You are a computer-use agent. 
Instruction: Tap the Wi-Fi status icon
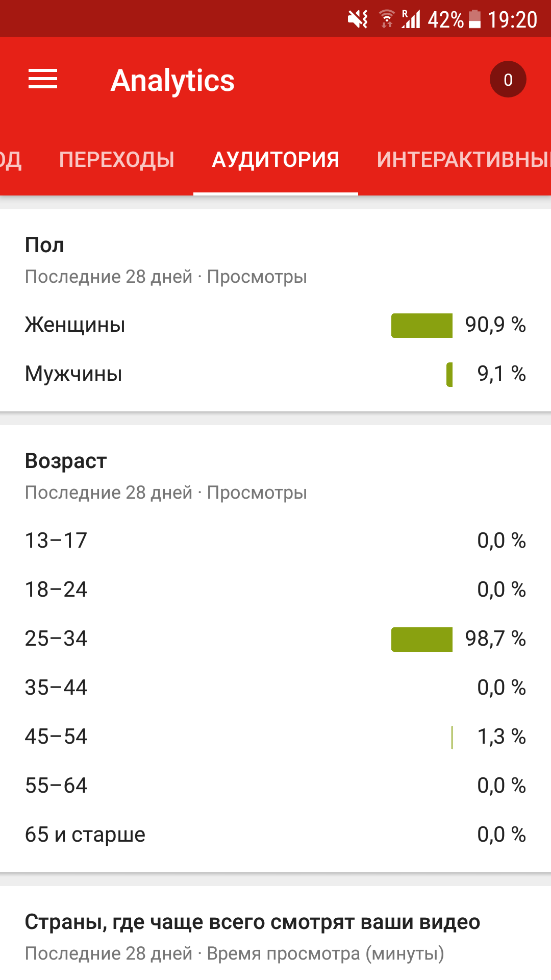(x=387, y=19)
